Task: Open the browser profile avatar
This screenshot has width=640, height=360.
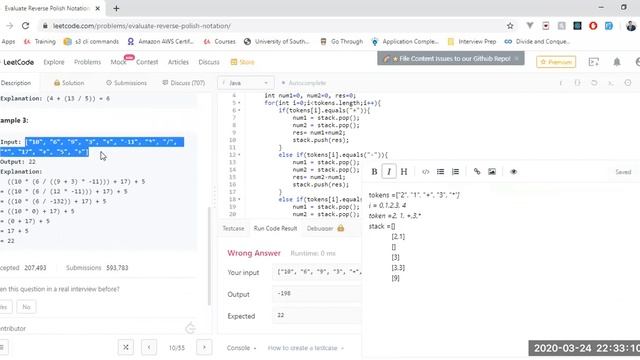Action: pyautogui.click(x=631, y=26)
